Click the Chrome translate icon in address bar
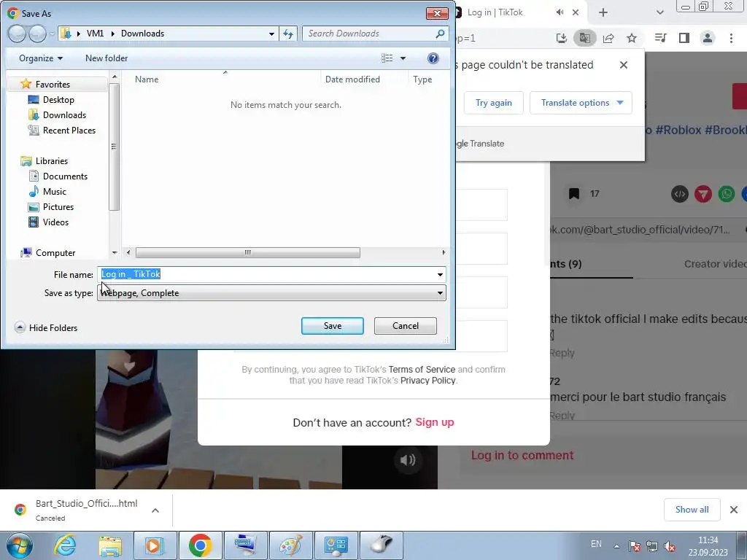747x560 pixels. [585, 38]
